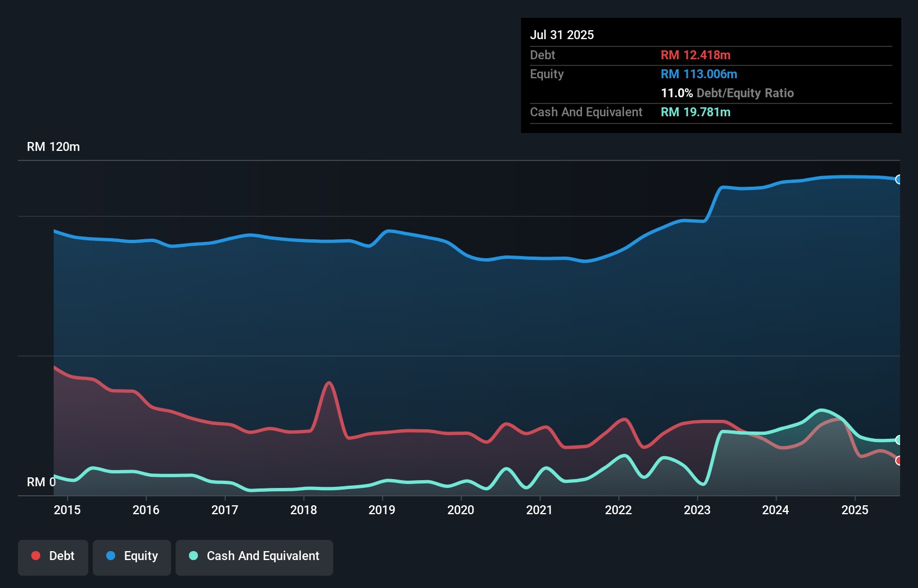Click the RM 19.781m cash value

(x=695, y=112)
